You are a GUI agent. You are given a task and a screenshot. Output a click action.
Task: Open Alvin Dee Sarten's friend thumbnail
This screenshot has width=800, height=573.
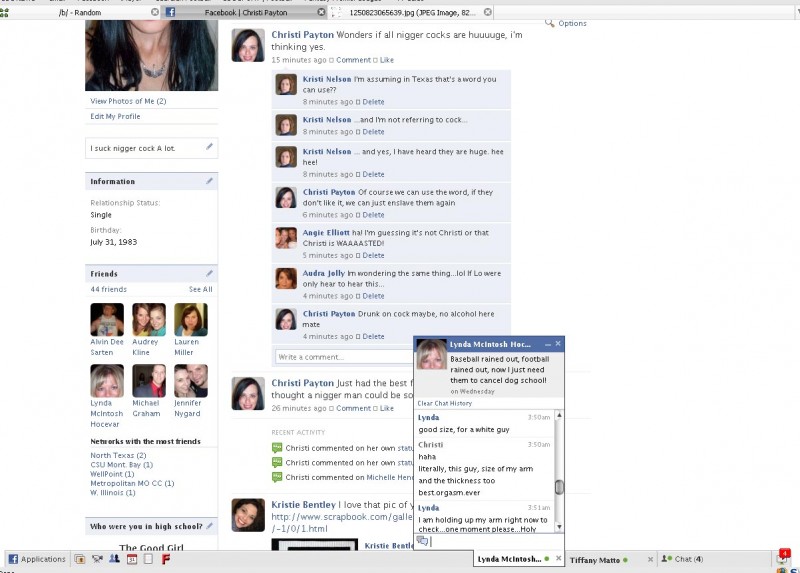click(x=107, y=319)
